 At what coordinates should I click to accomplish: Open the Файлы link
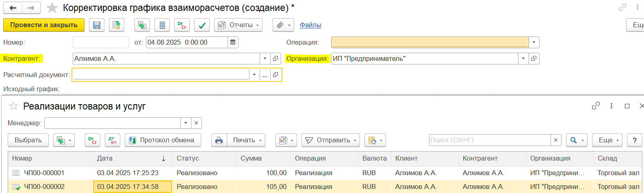[x=310, y=25]
